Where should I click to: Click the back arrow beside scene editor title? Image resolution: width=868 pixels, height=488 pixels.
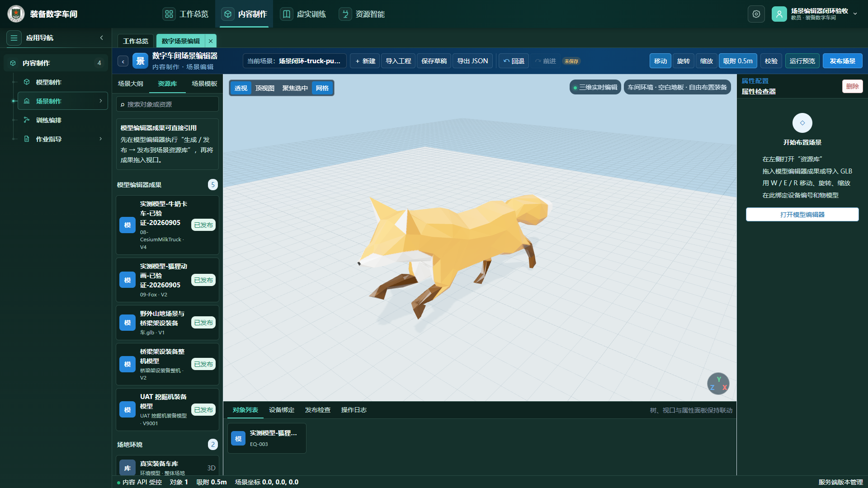123,61
